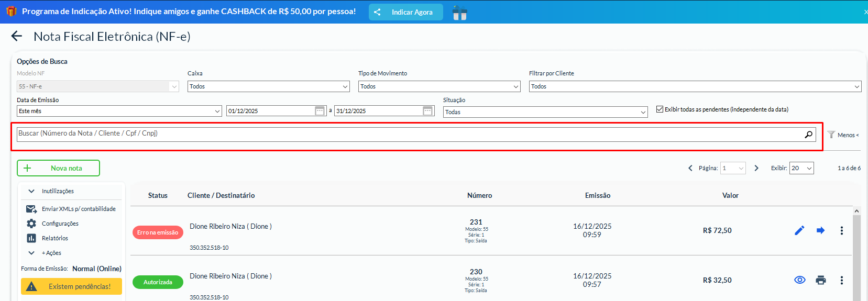View note 230 using the eye icon
Image resolution: width=868 pixels, height=301 pixels.
click(x=799, y=280)
